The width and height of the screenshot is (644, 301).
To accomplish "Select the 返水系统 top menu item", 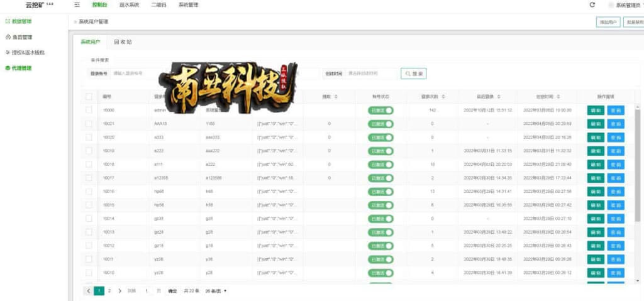I will coord(130,5).
